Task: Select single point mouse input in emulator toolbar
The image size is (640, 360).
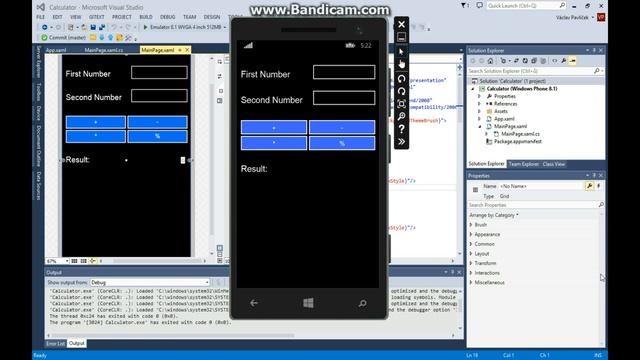Action: (402, 51)
